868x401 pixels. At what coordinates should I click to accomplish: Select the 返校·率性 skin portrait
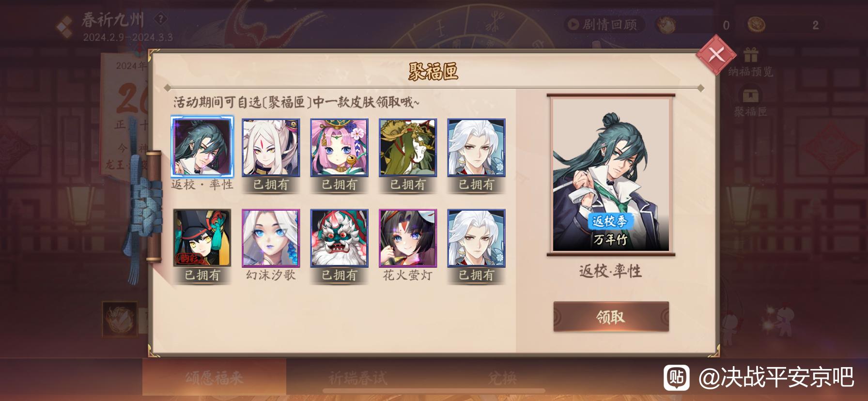(202, 147)
